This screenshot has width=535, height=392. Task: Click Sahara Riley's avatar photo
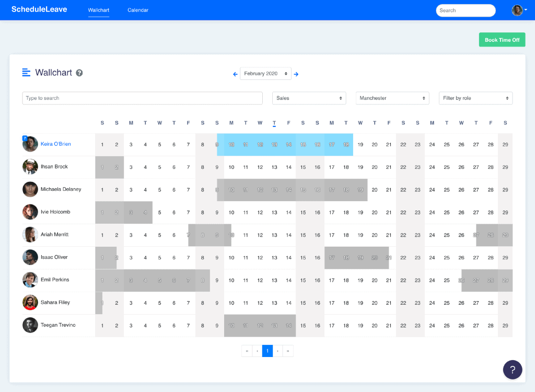(30, 303)
